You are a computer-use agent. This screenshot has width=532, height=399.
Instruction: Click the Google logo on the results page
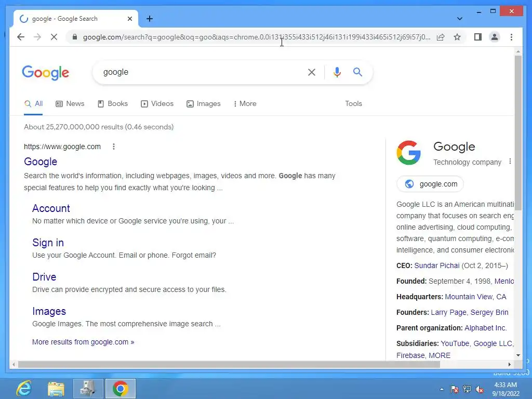[x=46, y=73]
